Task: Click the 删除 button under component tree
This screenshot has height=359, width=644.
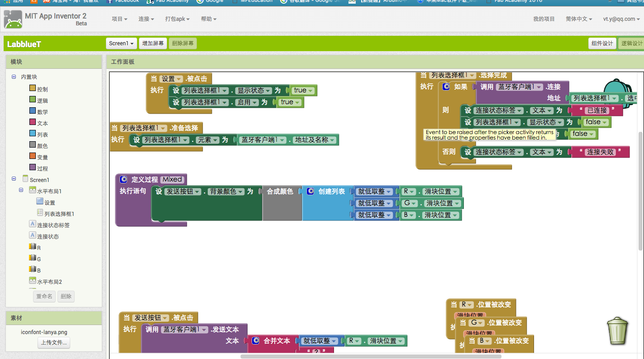Action: (x=66, y=297)
